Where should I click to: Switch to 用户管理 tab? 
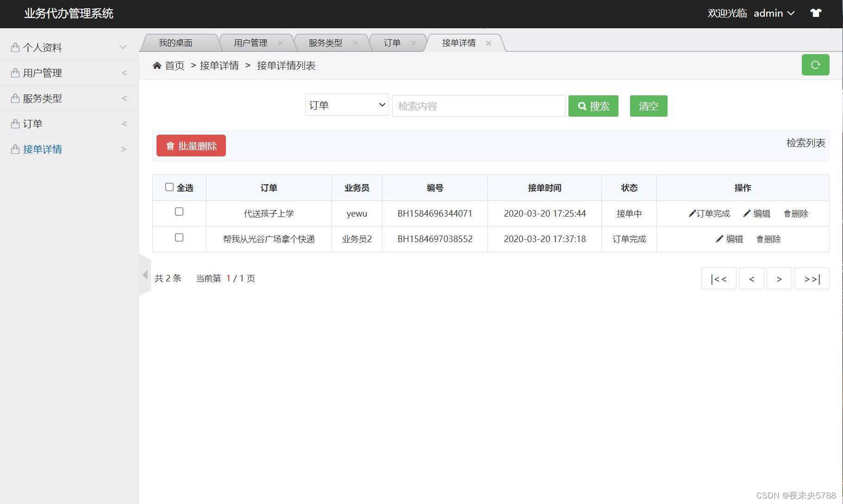click(250, 43)
